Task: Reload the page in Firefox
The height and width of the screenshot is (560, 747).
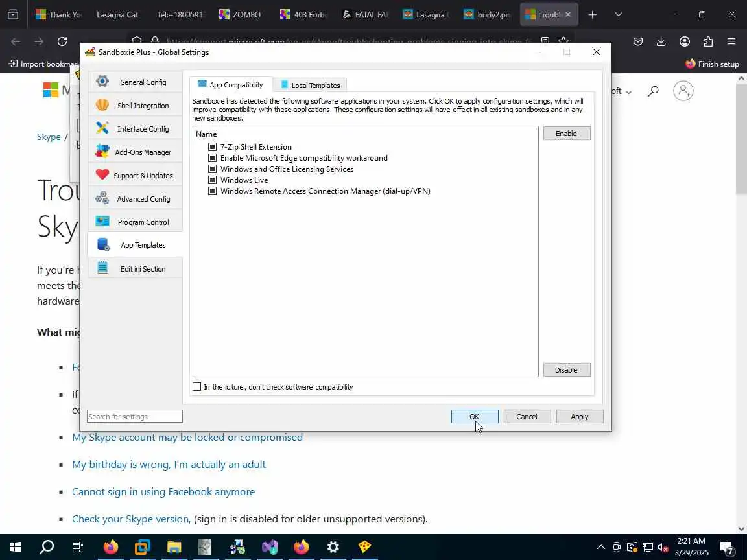Action: pyautogui.click(x=62, y=41)
